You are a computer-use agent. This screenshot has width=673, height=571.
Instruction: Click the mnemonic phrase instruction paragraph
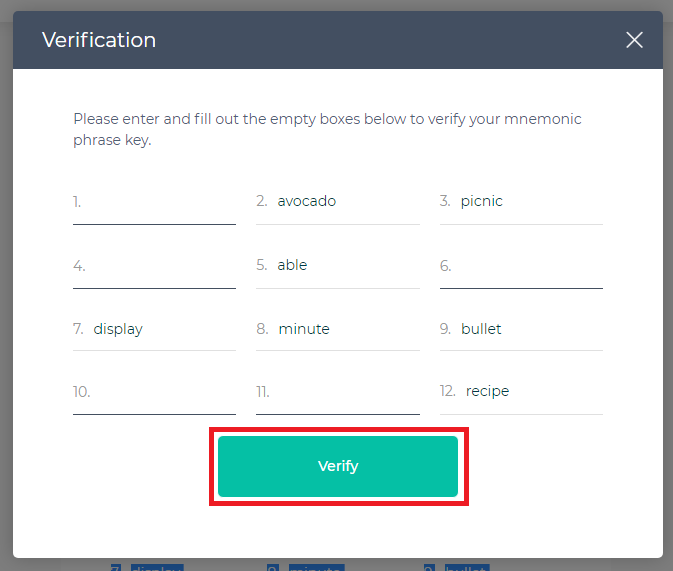327,129
